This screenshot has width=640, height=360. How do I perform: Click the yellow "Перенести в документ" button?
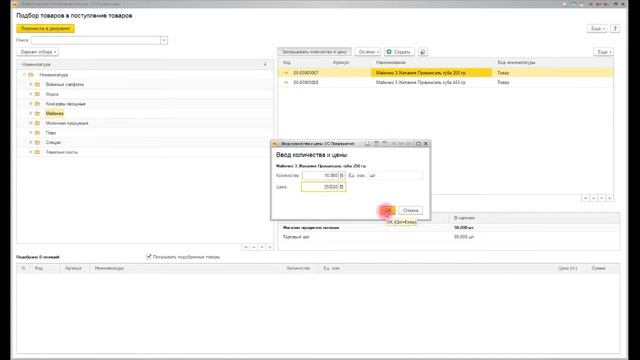(x=45, y=29)
